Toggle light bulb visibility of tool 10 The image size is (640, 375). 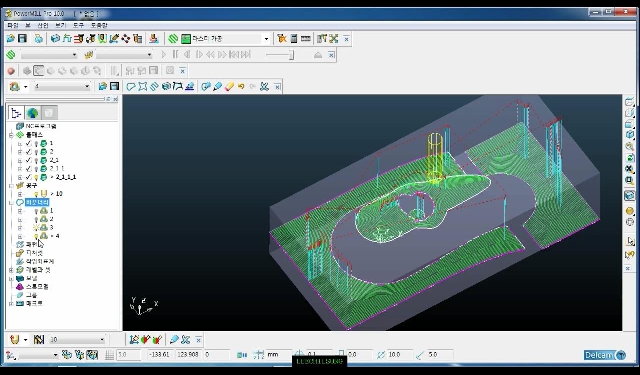tap(36, 194)
